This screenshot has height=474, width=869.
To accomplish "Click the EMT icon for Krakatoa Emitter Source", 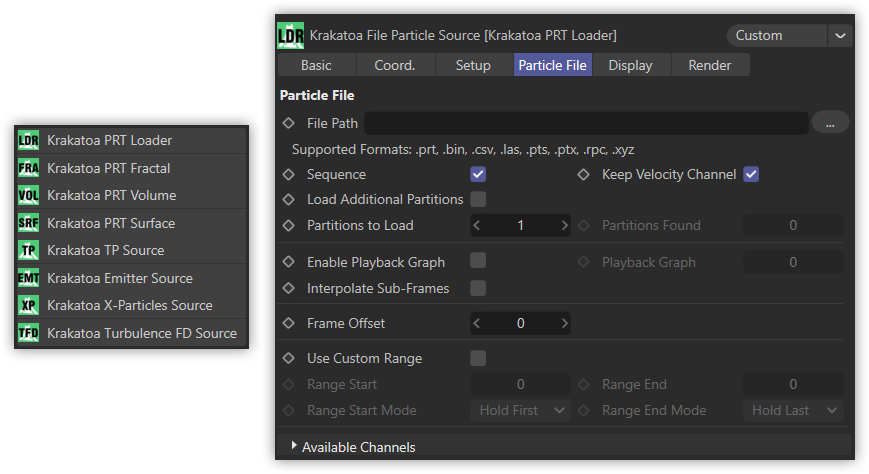I will pos(28,278).
